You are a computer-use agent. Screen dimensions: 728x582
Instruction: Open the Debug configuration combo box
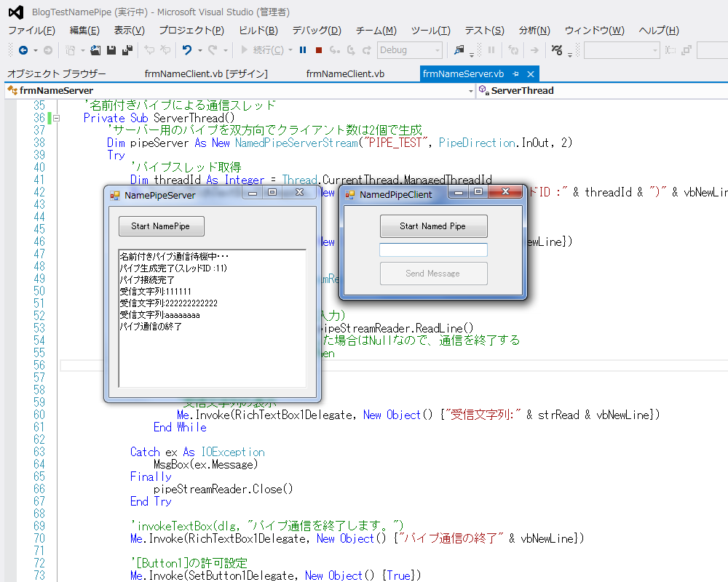pos(409,49)
